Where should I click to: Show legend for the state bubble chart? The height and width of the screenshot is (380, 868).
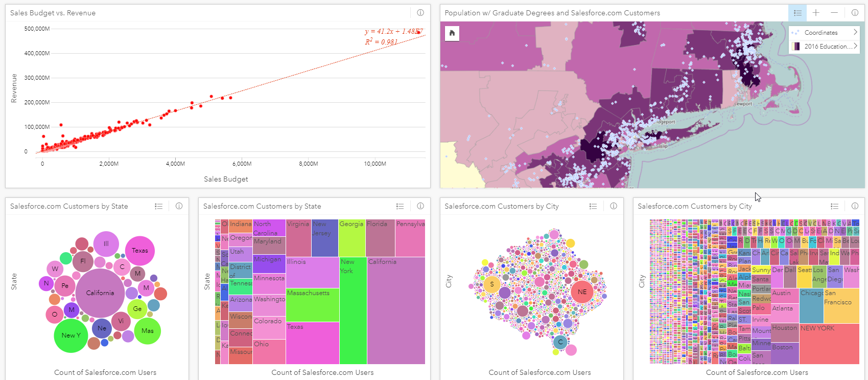click(x=159, y=206)
